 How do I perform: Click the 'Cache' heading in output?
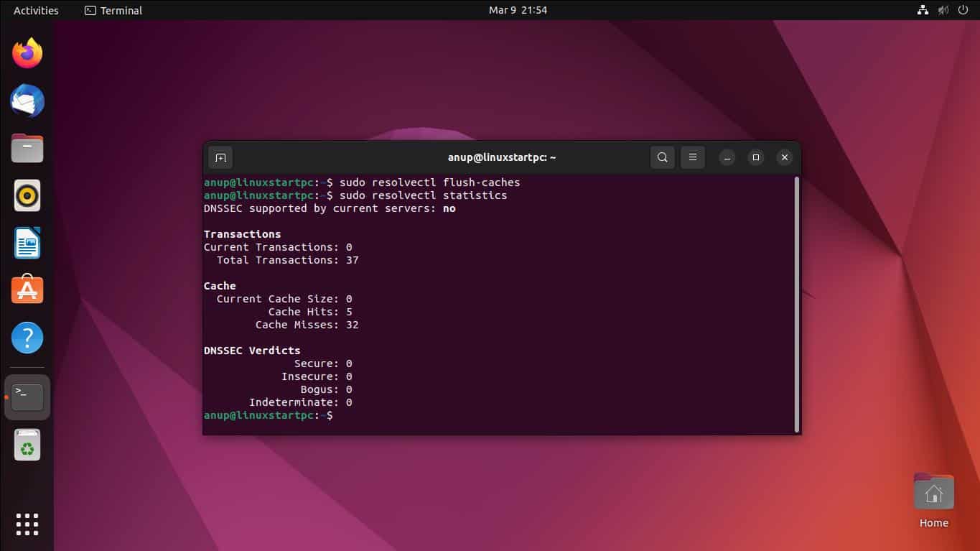pyautogui.click(x=220, y=286)
